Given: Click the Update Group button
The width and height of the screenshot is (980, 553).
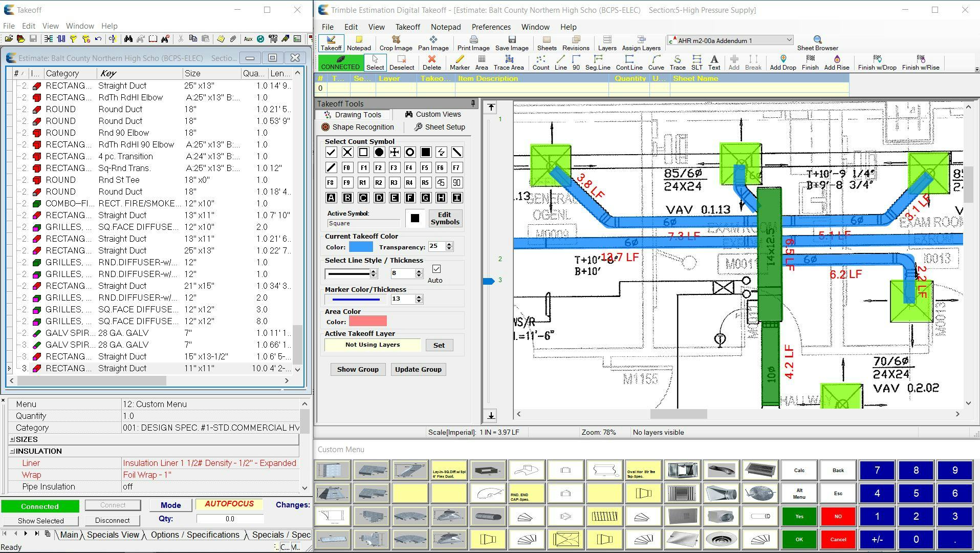Looking at the screenshot, I should point(418,369).
